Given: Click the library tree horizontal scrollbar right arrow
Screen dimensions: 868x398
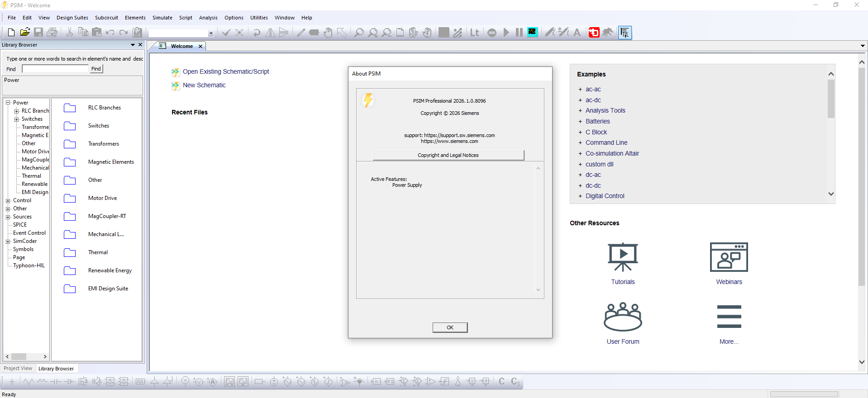Looking at the screenshot, I should (x=45, y=356).
